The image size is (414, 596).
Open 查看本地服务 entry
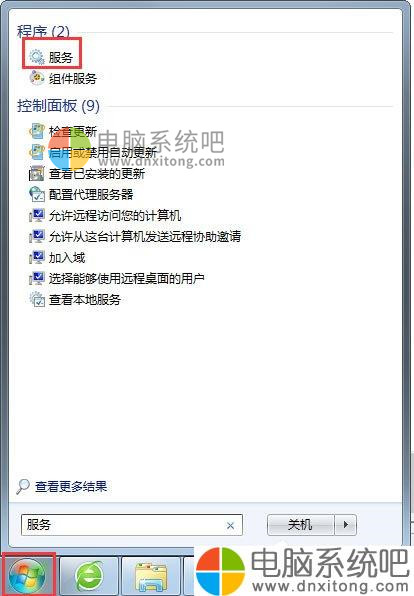tap(75, 300)
